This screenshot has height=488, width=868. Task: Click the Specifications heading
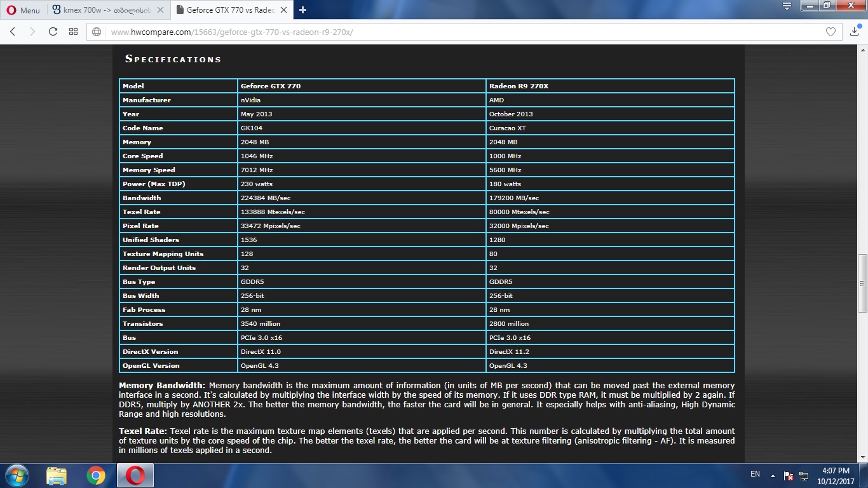(x=173, y=59)
